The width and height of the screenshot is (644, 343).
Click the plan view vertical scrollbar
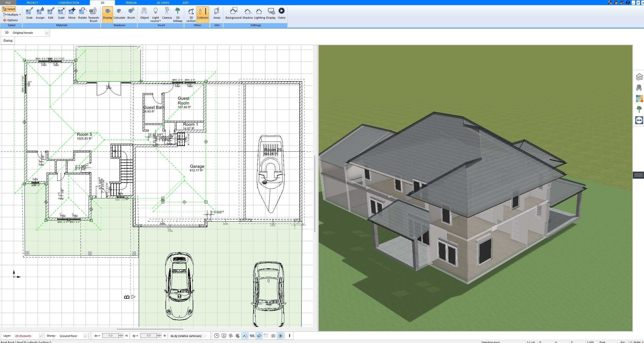tap(315, 194)
